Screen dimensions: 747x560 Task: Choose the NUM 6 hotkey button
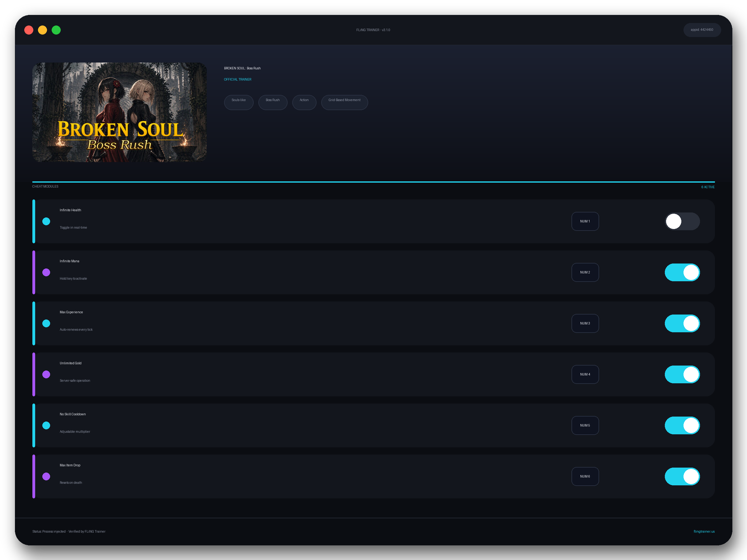pos(585,476)
